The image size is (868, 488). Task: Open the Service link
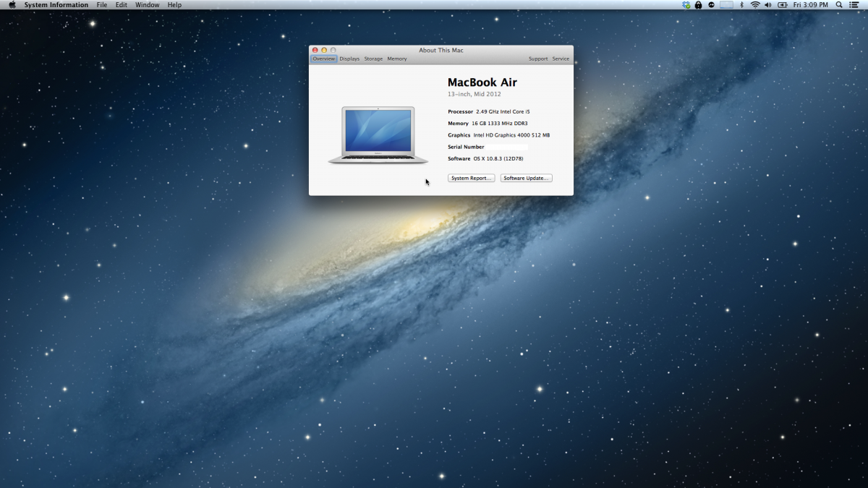(561, 59)
